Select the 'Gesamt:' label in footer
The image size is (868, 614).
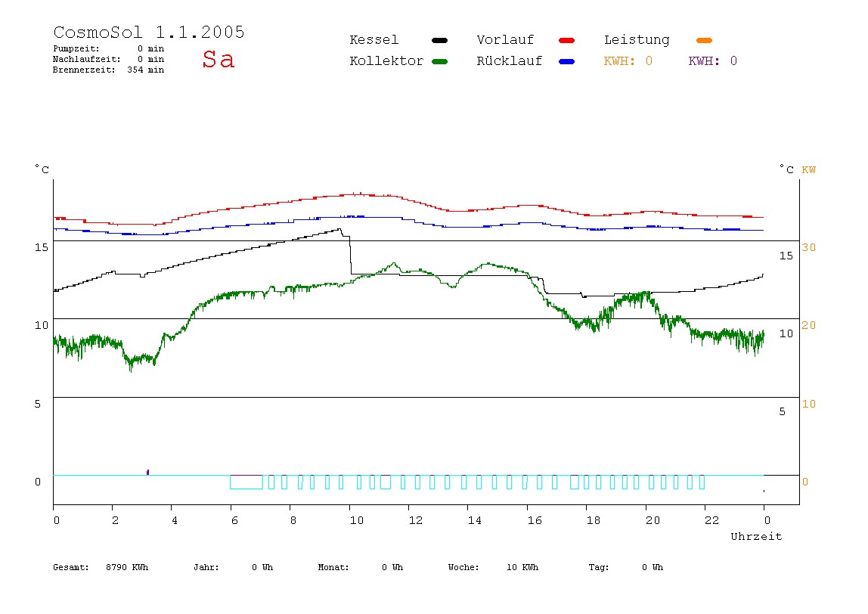pos(71,567)
